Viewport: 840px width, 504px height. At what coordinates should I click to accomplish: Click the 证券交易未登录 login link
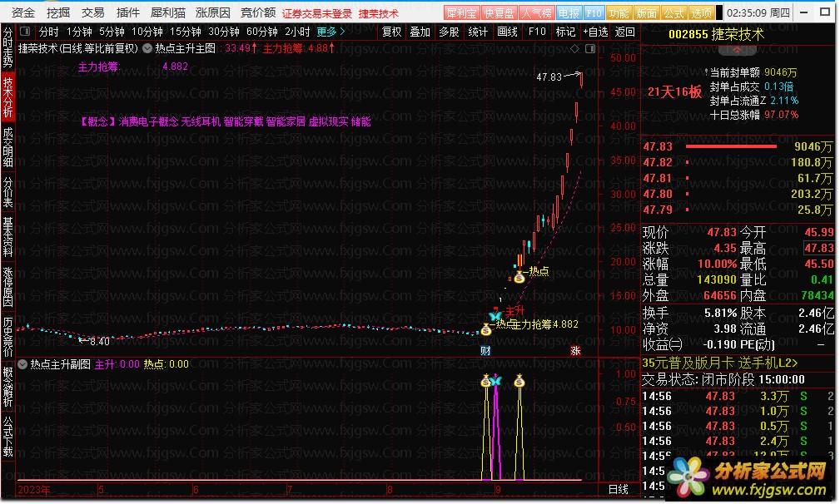click(x=317, y=13)
